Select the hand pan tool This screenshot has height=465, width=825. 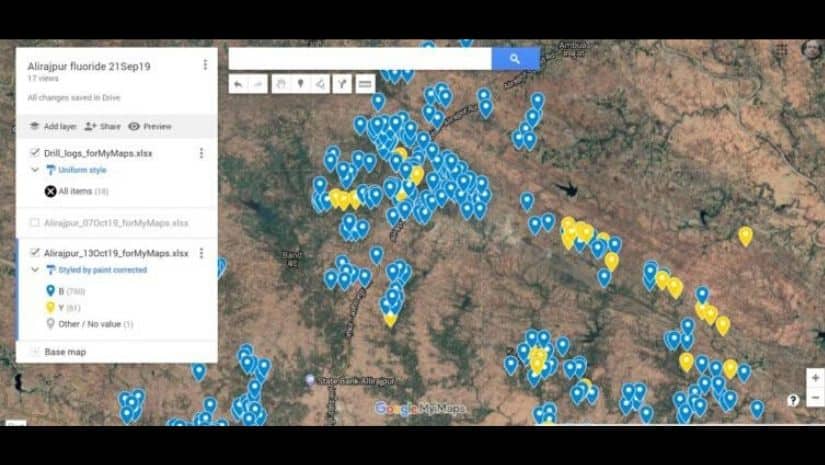[x=281, y=85]
